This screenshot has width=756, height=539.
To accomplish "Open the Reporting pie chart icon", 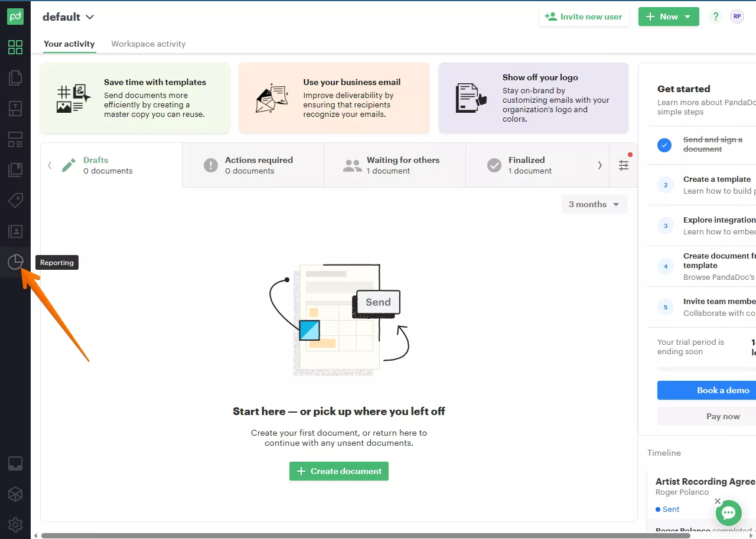I will point(15,262).
